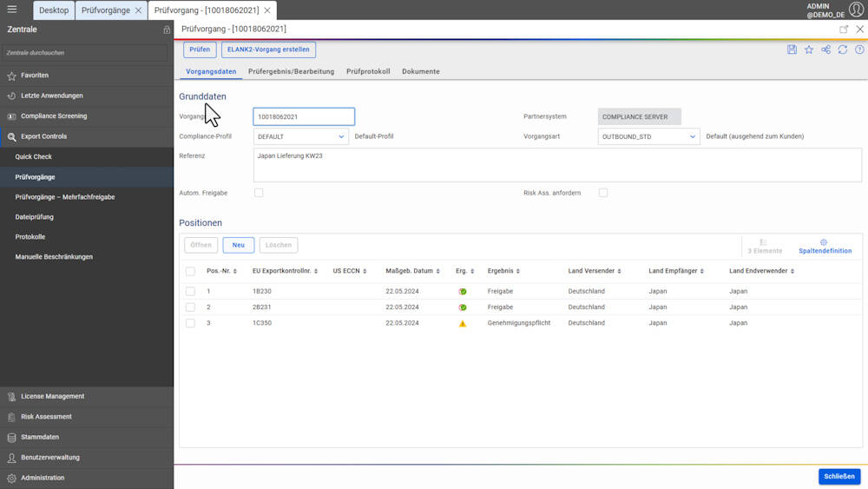Image resolution: width=868 pixels, height=489 pixels.
Task: Open Spaltendefinition column settings
Action: click(x=824, y=247)
